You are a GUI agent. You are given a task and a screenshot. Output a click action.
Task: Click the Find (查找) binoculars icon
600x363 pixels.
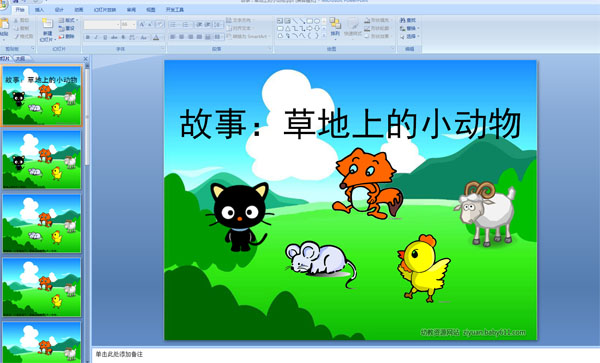pos(403,20)
